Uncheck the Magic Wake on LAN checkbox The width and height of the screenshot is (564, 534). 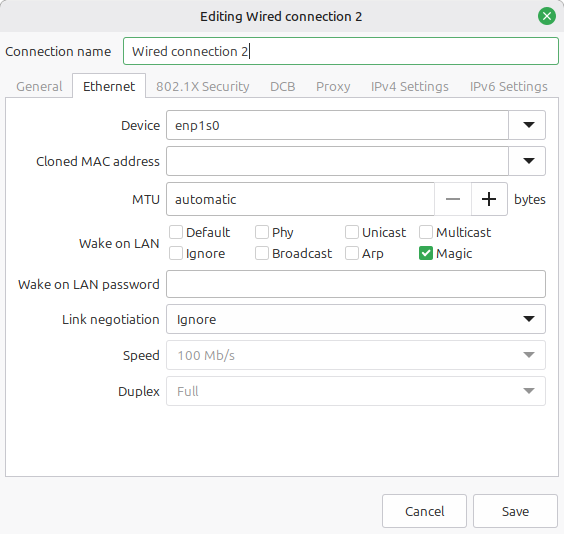pyautogui.click(x=426, y=254)
